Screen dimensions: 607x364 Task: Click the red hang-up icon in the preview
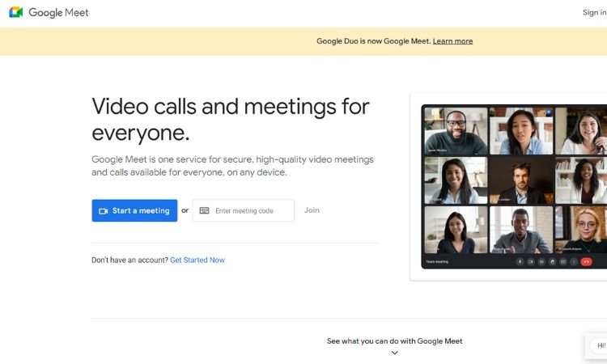point(586,262)
